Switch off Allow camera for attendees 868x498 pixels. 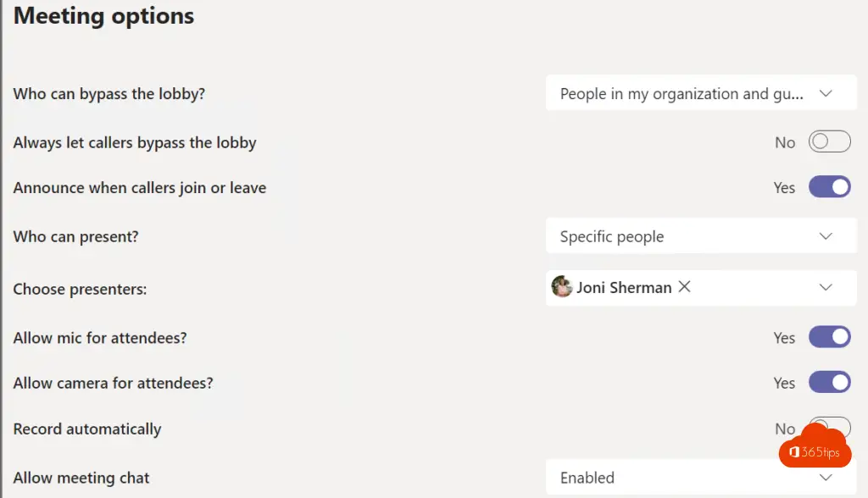(829, 382)
